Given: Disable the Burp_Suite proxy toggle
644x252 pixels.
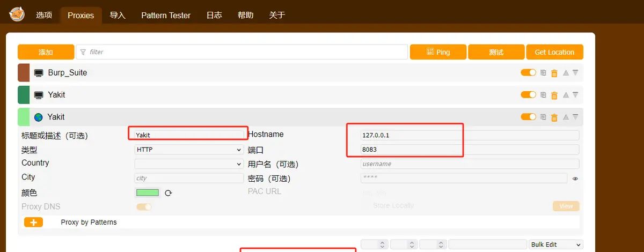Looking at the screenshot, I should coord(528,72).
